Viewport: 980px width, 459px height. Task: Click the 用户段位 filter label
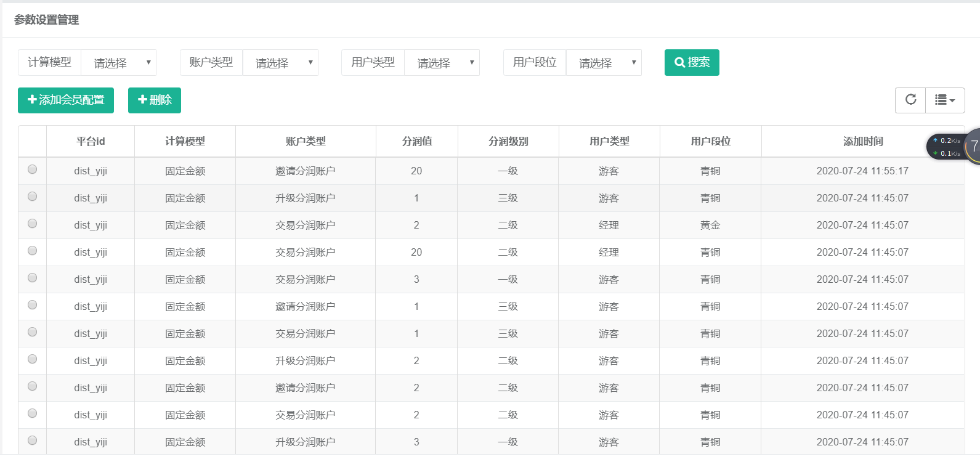pyautogui.click(x=535, y=62)
